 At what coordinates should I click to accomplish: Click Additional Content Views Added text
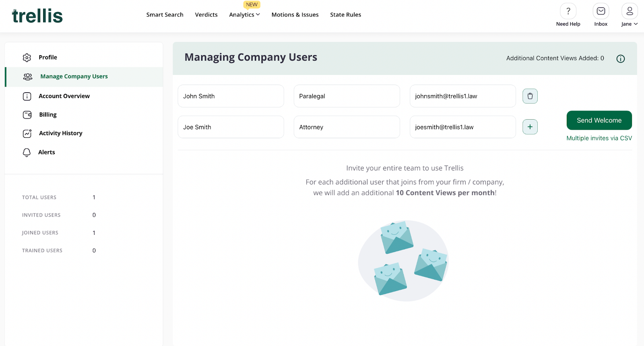click(555, 58)
